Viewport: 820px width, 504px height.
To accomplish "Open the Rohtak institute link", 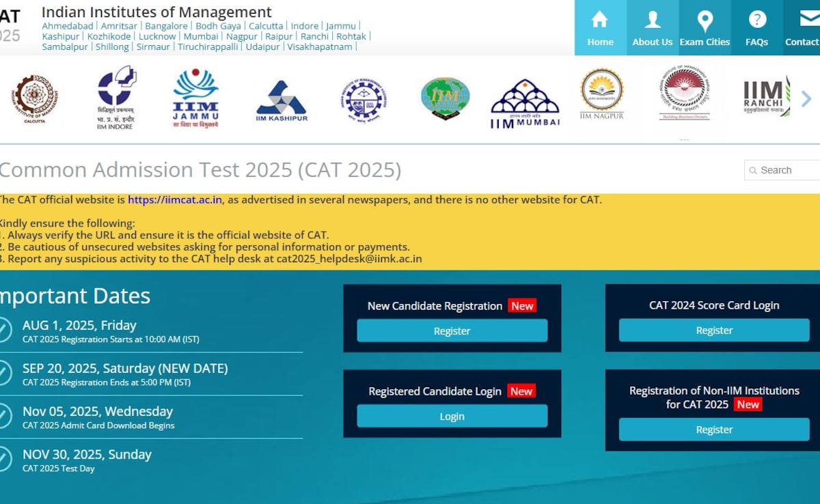I will pyautogui.click(x=351, y=36).
